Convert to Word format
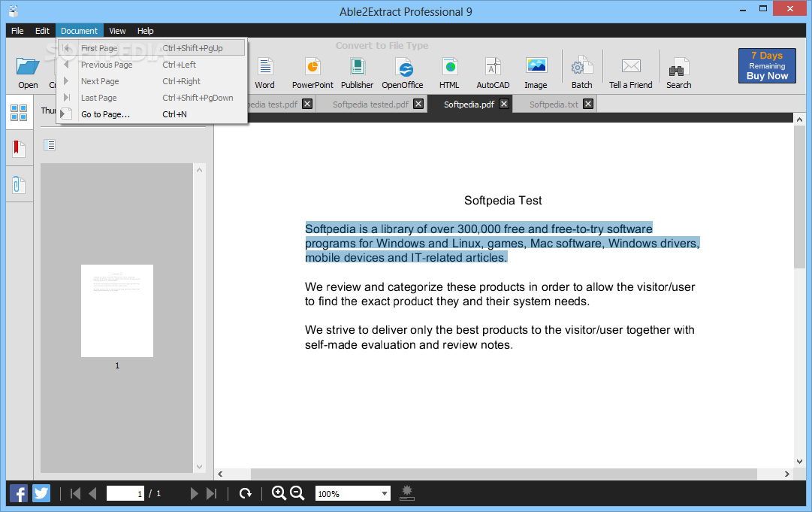This screenshot has width=812, height=512. point(264,72)
